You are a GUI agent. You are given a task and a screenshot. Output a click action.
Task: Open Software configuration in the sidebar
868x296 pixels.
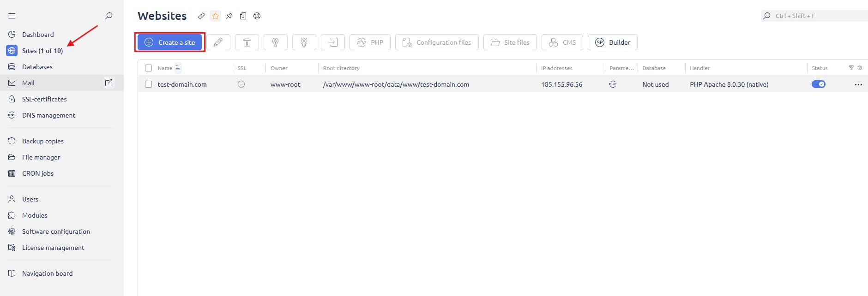[56, 231]
